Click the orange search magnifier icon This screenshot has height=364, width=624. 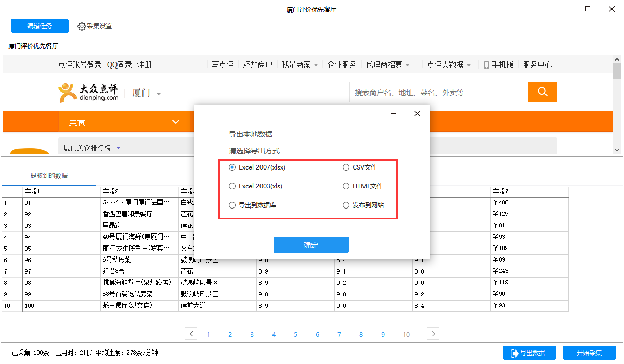(x=542, y=92)
